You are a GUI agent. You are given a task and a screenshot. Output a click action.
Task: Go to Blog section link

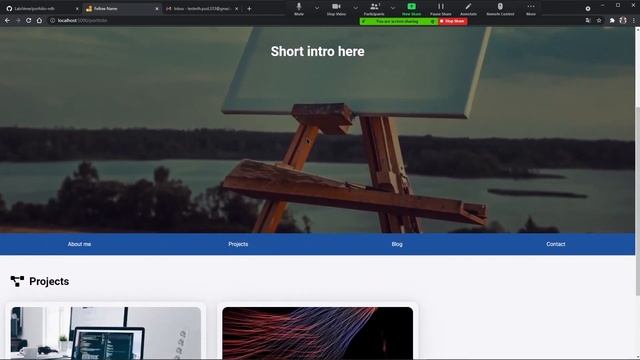tap(397, 244)
